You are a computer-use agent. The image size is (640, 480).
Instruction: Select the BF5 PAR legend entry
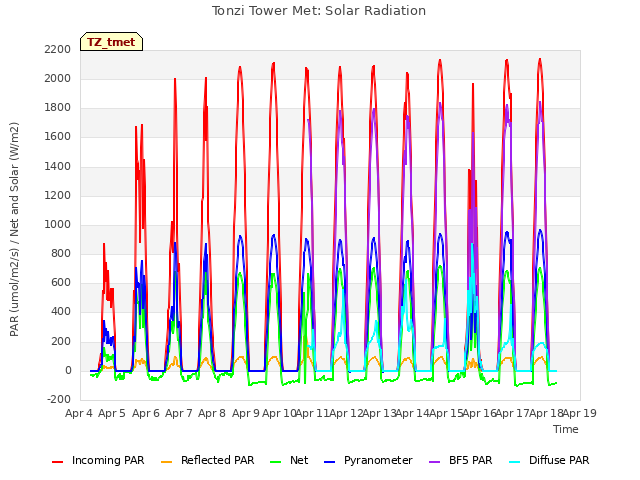tap(461, 460)
